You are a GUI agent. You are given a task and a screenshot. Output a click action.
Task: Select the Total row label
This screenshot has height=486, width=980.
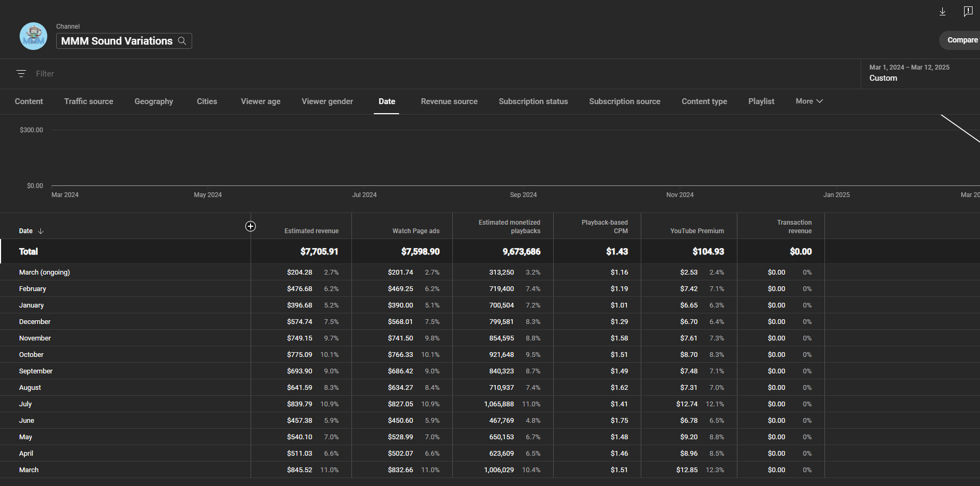point(29,252)
